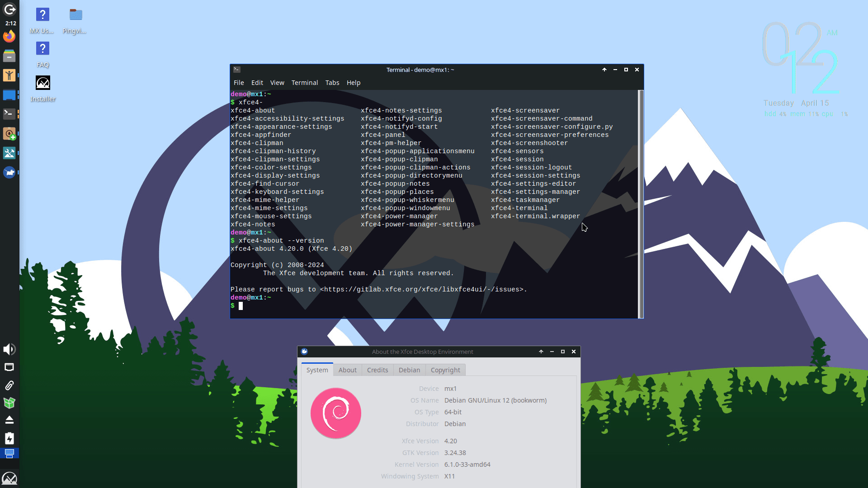Click the Kernel Version value 6.1.0-33-amd64

467,465
